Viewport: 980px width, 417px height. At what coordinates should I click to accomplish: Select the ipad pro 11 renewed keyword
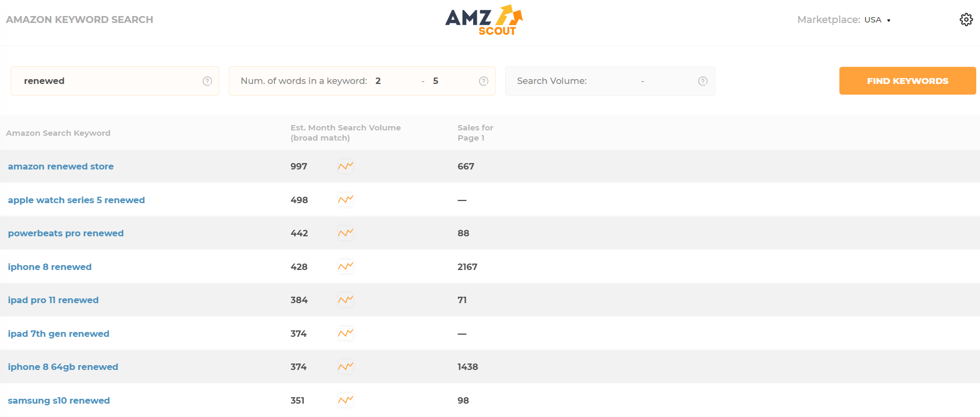[x=53, y=300]
